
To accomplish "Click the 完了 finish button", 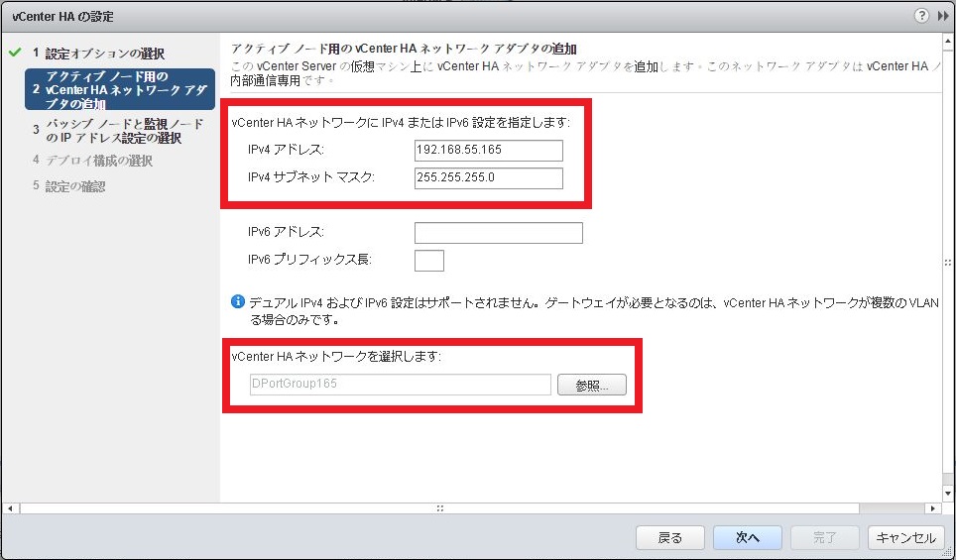I will [x=825, y=537].
